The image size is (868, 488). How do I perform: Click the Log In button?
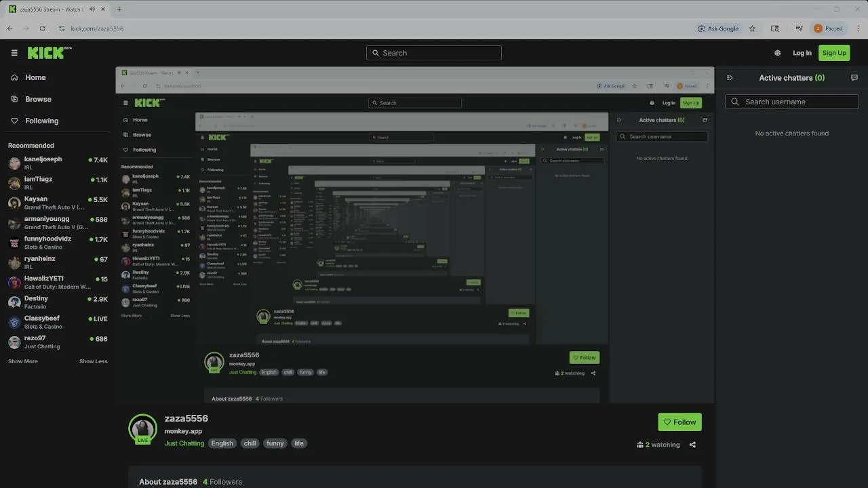click(x=802, y=53)
